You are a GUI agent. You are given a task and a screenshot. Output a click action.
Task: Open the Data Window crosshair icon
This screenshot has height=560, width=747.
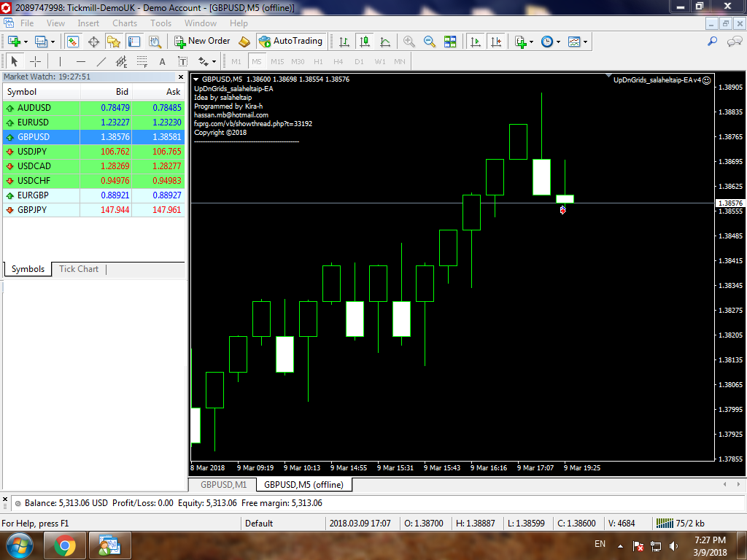pos(93,42)
